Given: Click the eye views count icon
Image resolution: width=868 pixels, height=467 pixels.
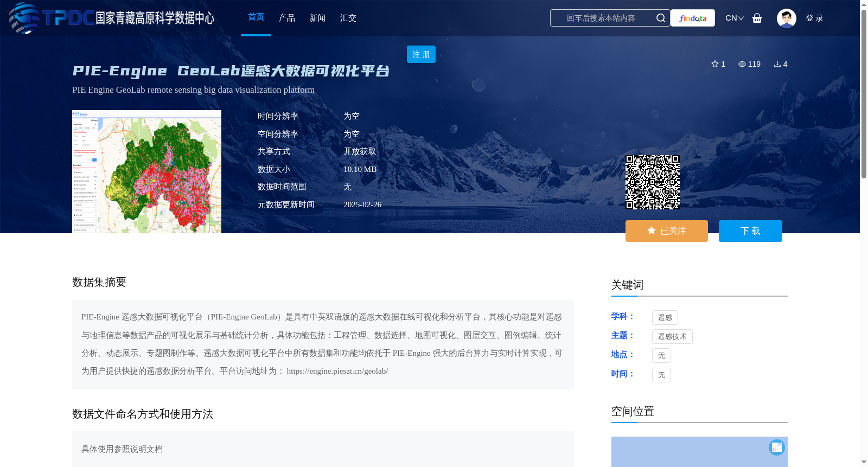Looking at the screenshot, I should point(742,64).
